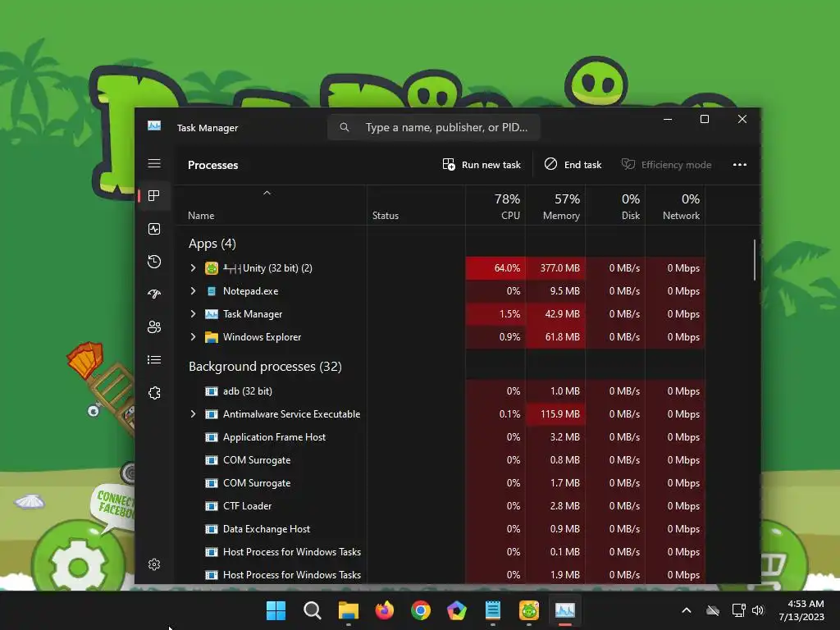Open the clock and date in system tray
840x630 pixels.
coord(801,610)
